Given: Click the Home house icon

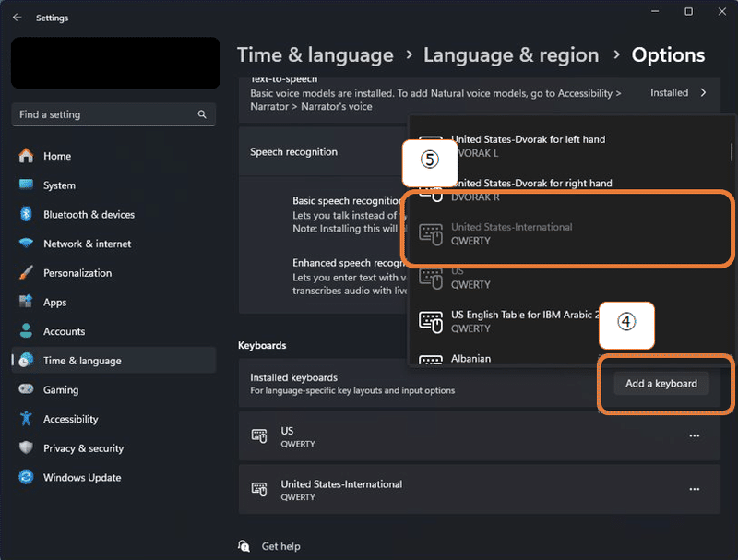Looking at the screenshot, I should point(27,156).
